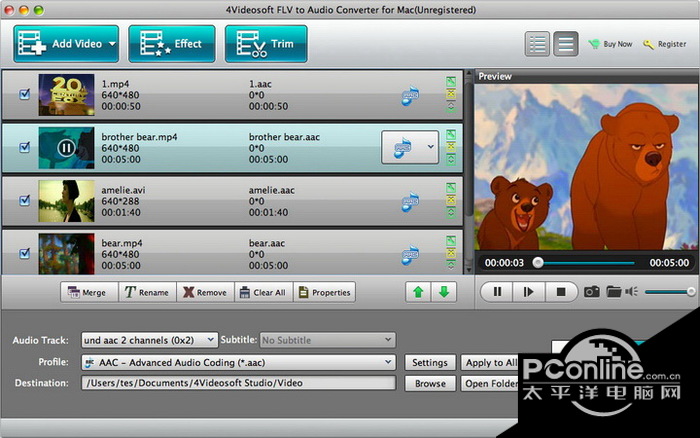This screenshot has height=438, width=700.
Task: Click Apply to All button
Action: pos(490,363)
